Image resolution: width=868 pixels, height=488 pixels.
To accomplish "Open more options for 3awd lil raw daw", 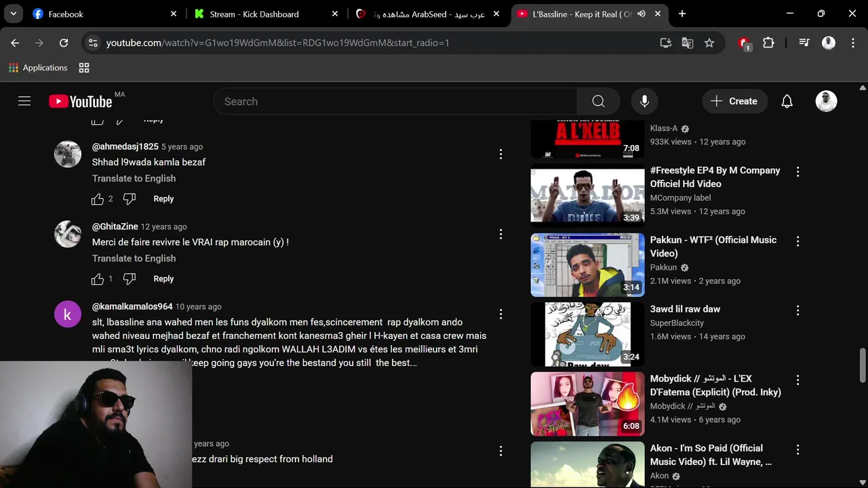I will (x=797, y=310).
